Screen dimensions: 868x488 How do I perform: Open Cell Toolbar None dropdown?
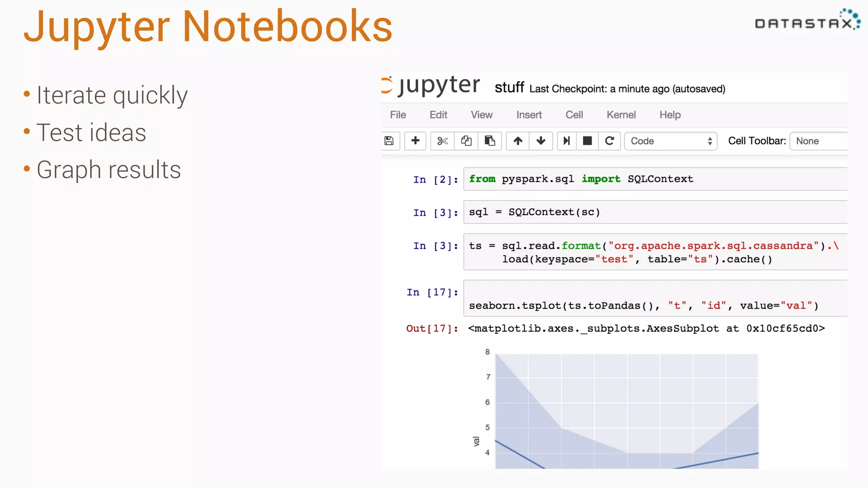point(819,141)
